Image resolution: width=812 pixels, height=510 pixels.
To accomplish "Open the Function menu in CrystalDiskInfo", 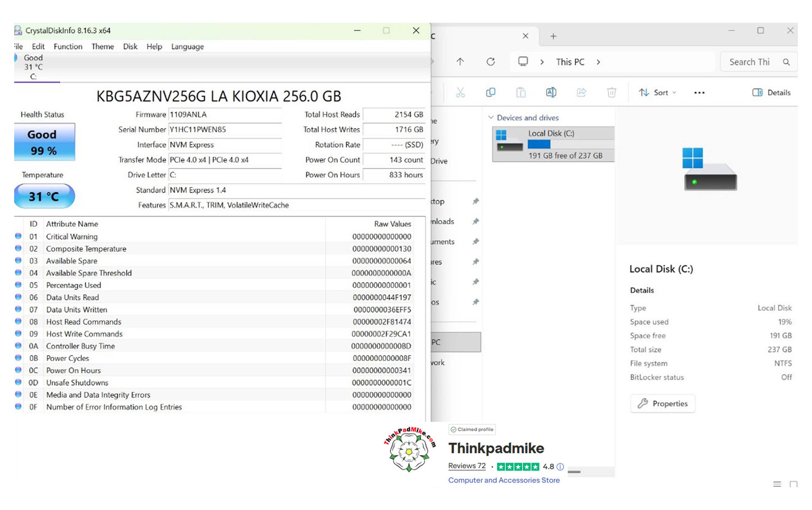I will click(x=67, y=46).
